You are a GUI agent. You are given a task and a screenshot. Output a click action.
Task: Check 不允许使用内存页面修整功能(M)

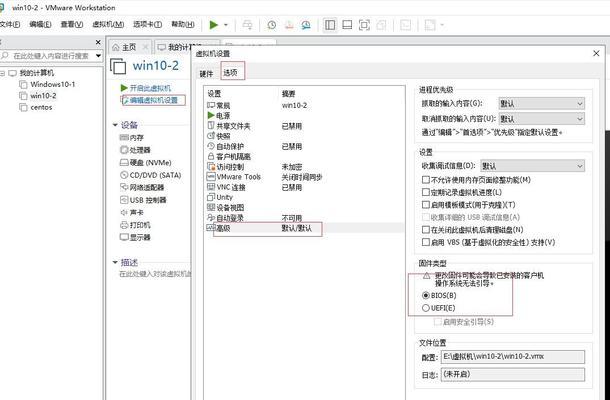pos(426,180)
